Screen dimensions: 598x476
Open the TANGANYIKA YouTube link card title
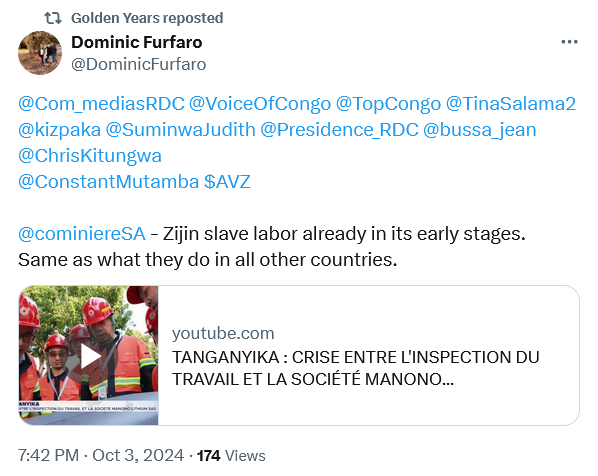(x=355, y=368)
